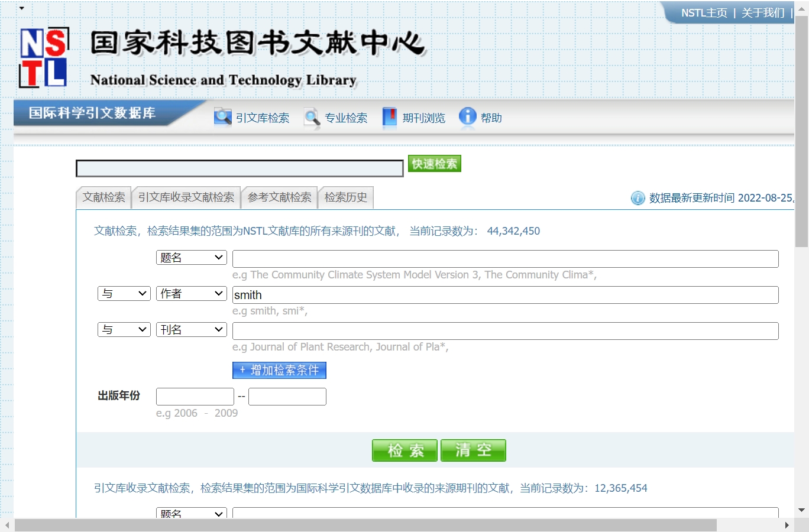Click the vertical scrollbar thumb
This screenshot has height=532, width=809.
point(802,131)
